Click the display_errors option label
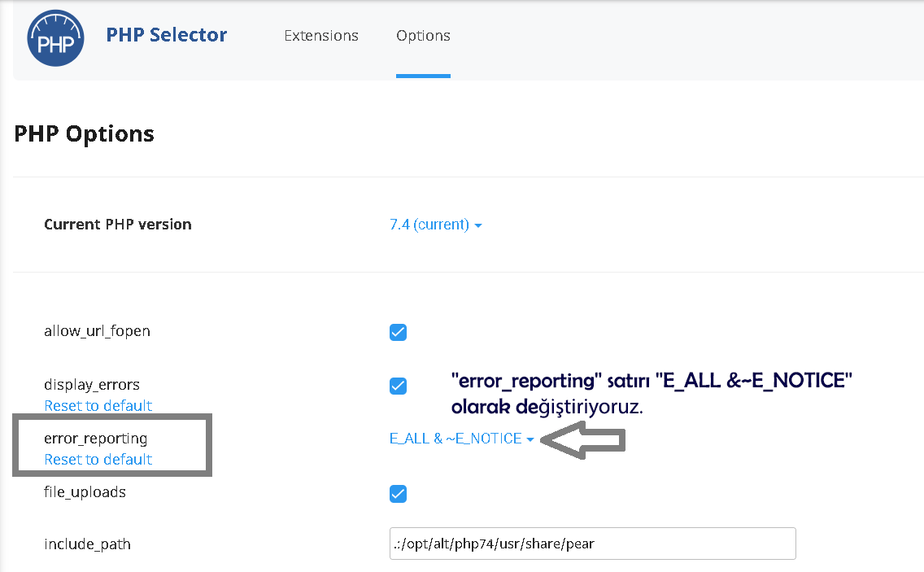This screenshot has width=924, height=572. tap(92, 384)
